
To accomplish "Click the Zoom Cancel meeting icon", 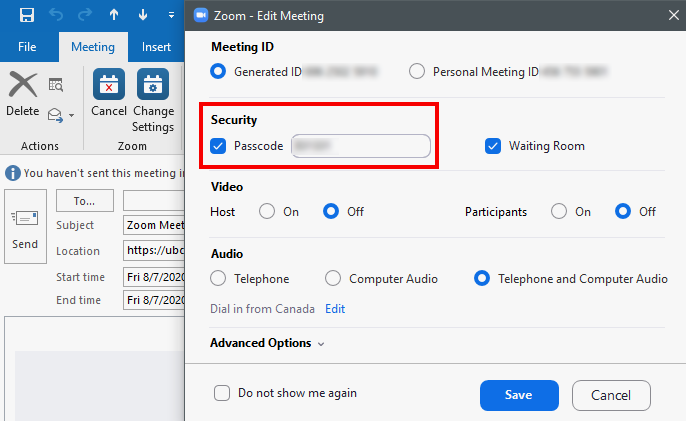I will [x=108, y=85].
